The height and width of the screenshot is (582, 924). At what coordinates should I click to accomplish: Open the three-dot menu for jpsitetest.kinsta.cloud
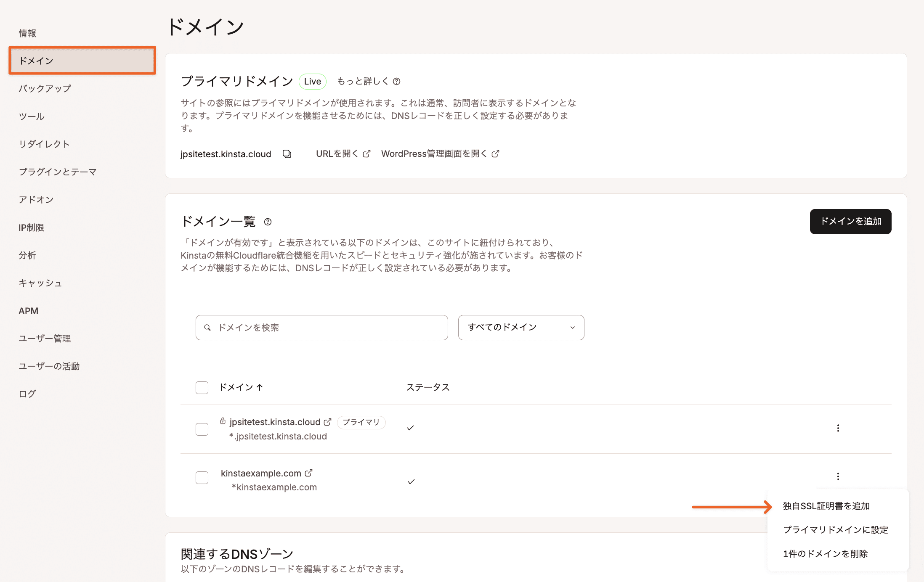pyautogui.click(x=838, y=428)
